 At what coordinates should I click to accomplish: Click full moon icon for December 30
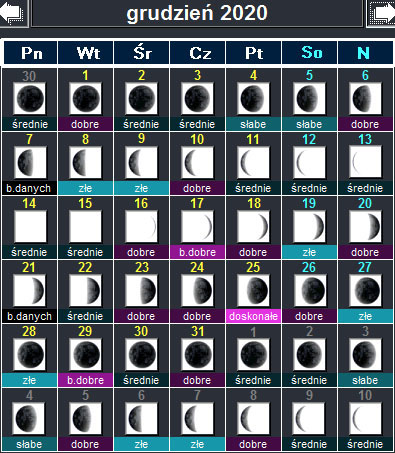point(141,355)
